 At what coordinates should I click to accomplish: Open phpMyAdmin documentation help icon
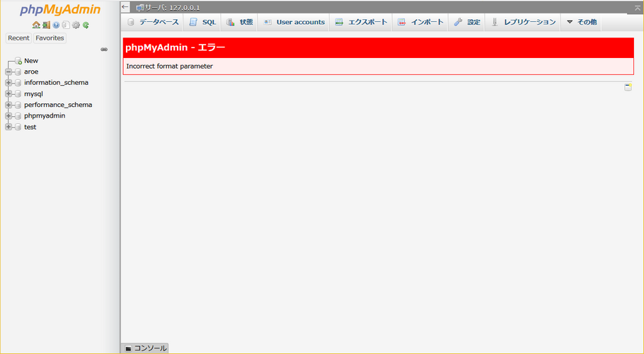coord(56,25)
